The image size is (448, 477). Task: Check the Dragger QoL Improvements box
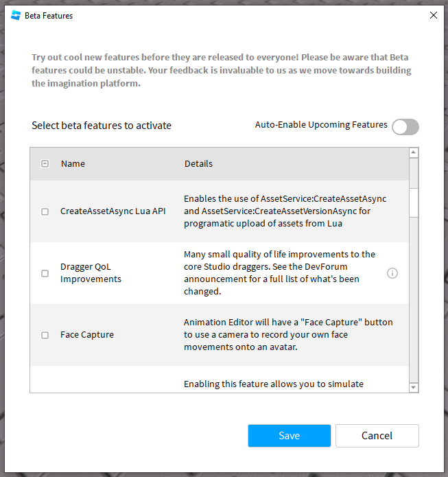pos(45,273)
